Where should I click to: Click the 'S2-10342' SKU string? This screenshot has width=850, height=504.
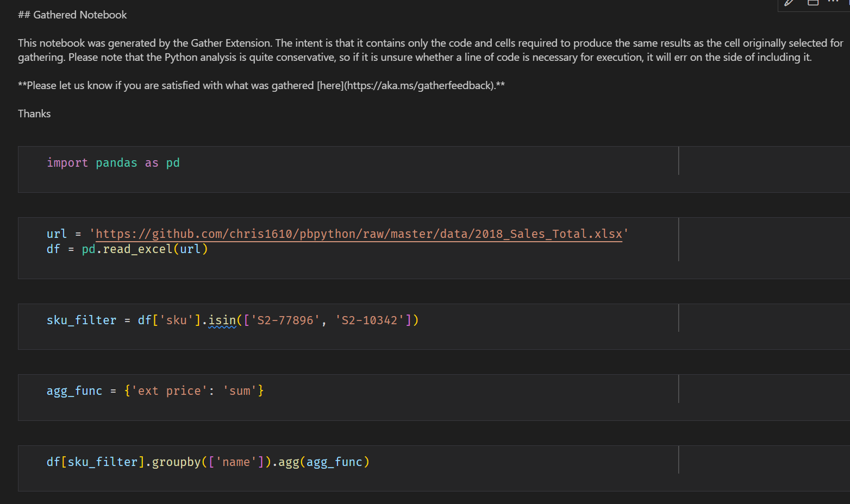click(363, 320)
